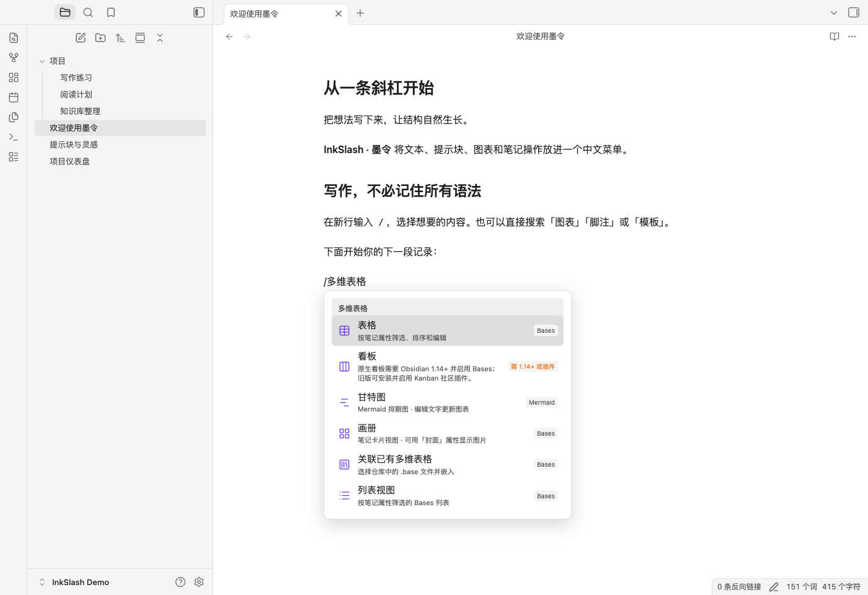868x595 pixels.
Task: Add a new tab
Action: pos(360,13)
